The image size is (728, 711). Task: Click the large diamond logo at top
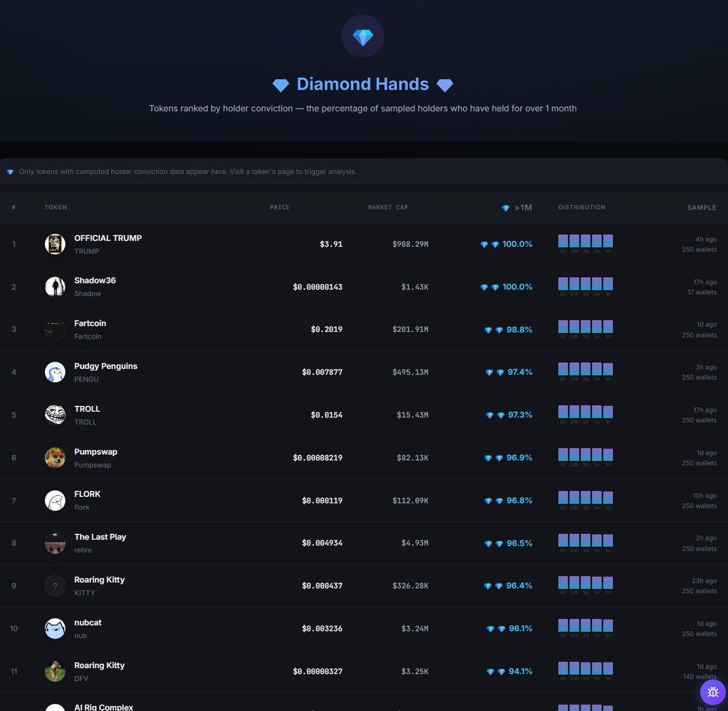point(363,36)
